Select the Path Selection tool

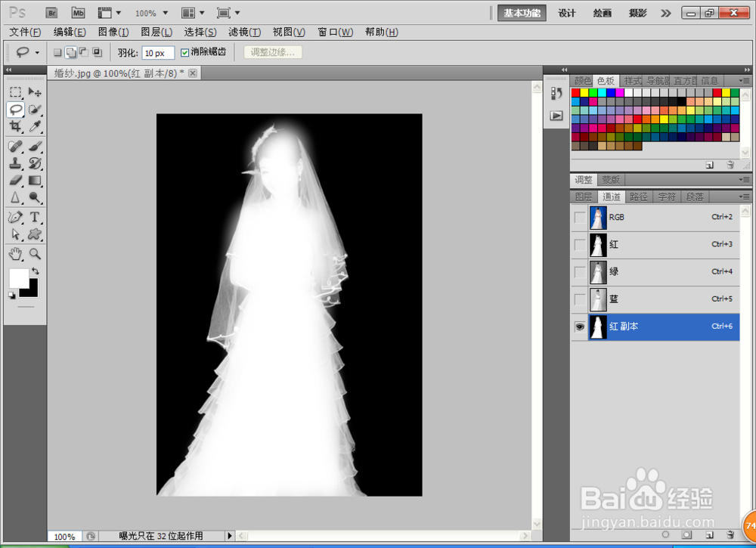point(15,234)
